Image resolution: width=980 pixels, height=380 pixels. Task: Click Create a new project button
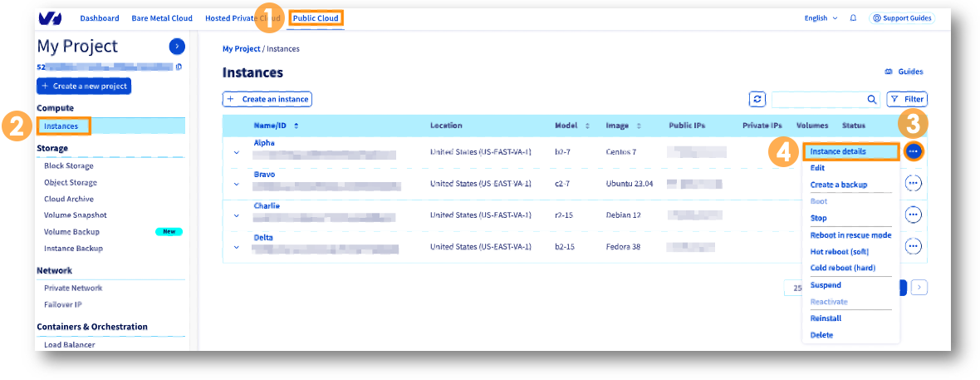84,86
